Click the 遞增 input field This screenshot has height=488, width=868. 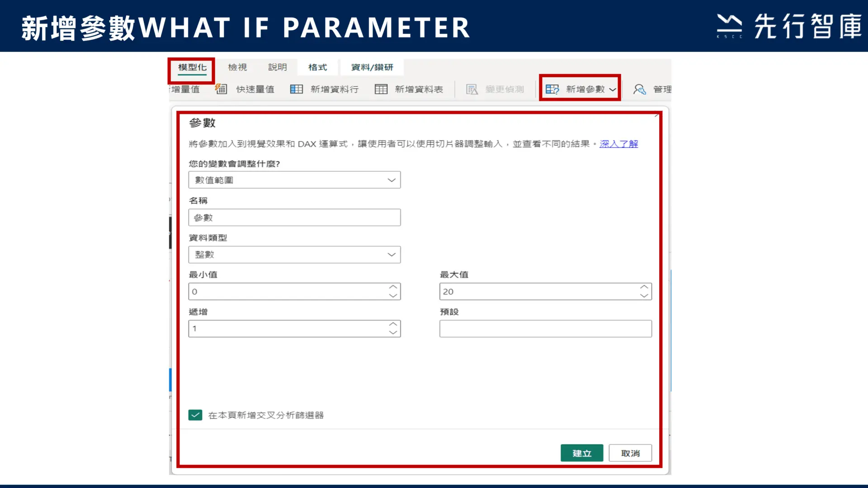[294, 328]
